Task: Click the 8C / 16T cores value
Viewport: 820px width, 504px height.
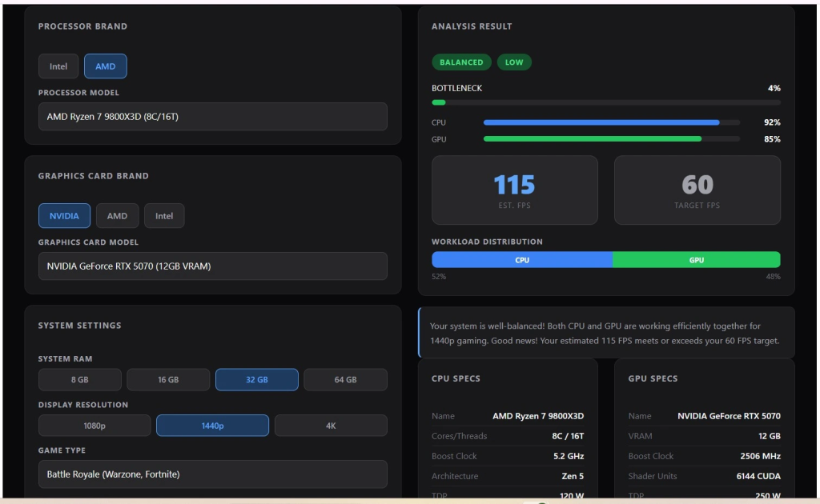Action: [x=568, y=435]
